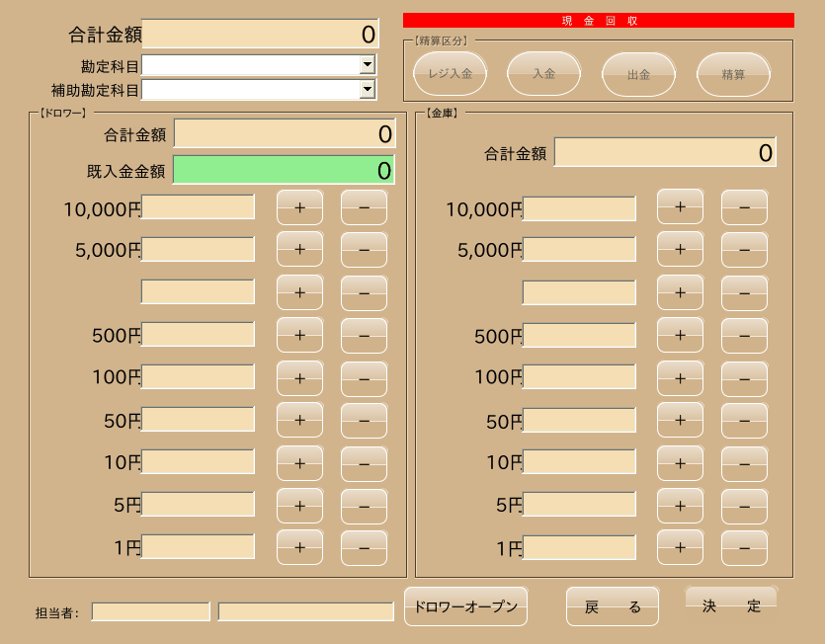This screenshot has width=825, height=644.
Task: Add one 500円 coin to the 金庫
Action: click(681, 335)
